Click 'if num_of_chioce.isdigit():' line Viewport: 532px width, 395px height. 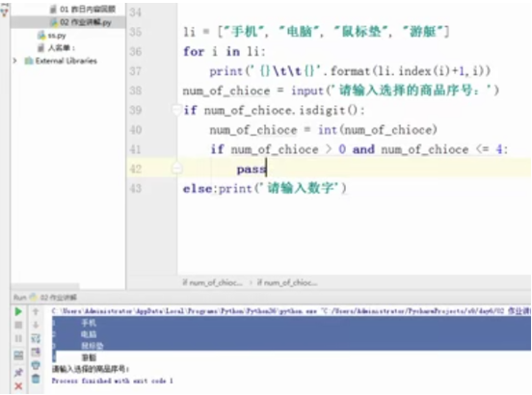(x=274, y=110)
